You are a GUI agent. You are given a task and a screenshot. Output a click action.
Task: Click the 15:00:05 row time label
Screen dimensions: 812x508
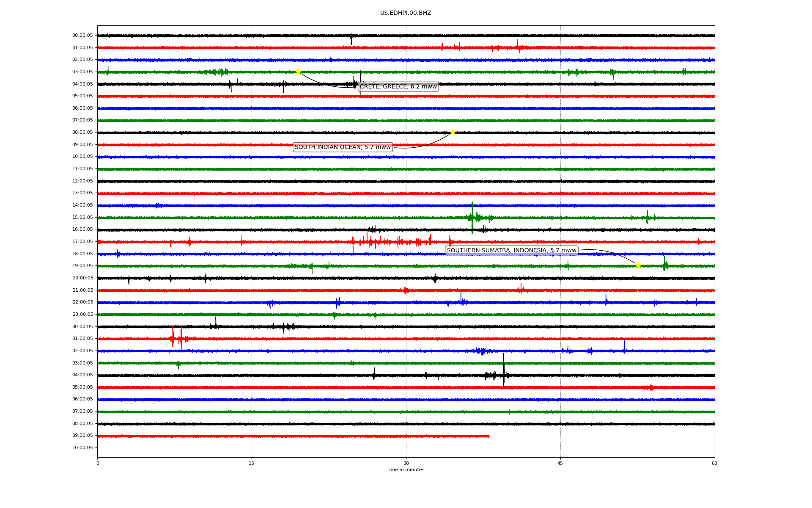[x=82, y=218]
